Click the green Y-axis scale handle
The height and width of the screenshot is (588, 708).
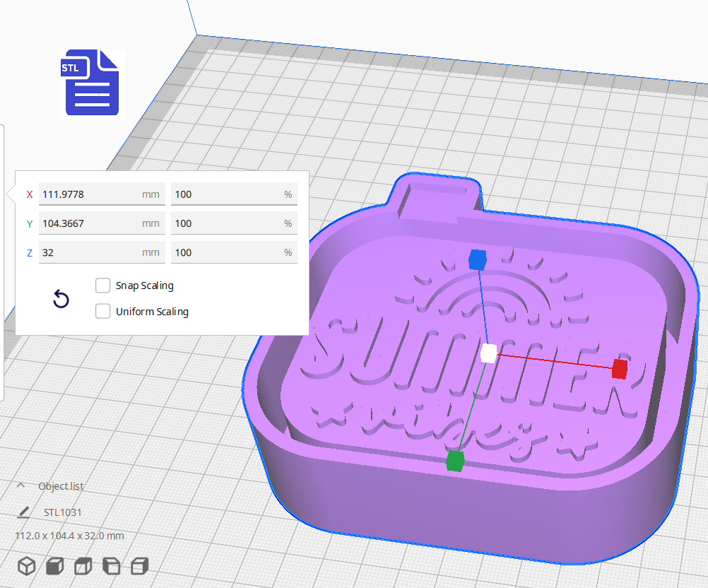pos(455,461)
